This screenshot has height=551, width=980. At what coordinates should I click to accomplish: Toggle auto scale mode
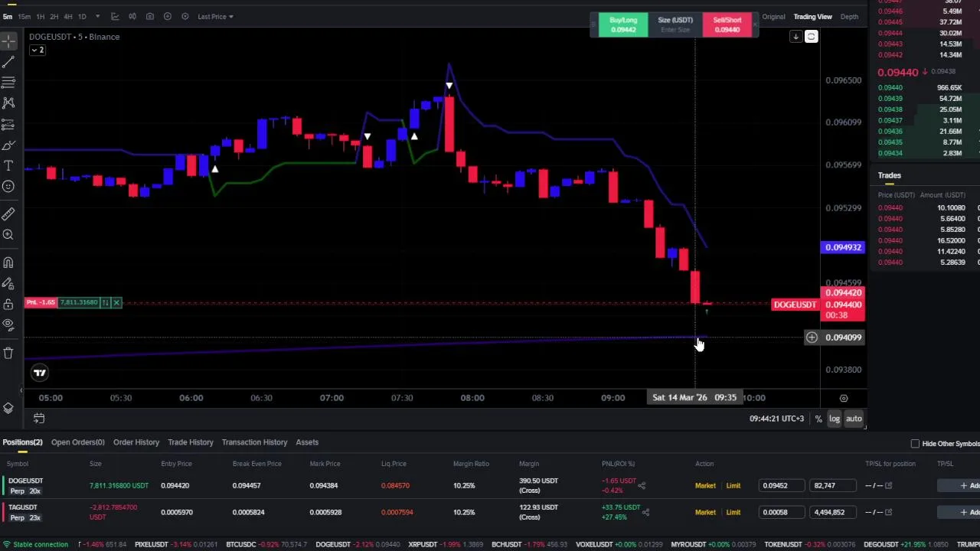coord(854,419)
